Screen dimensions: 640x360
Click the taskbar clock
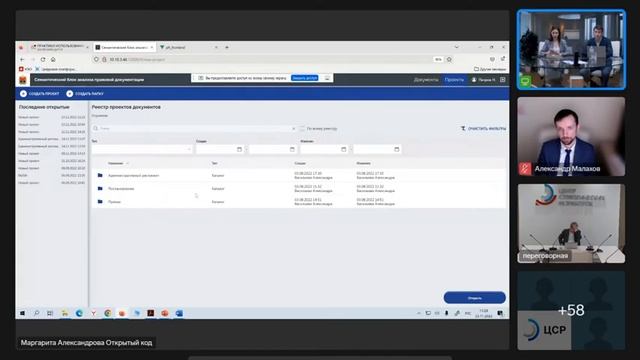[x=484, y=313]
